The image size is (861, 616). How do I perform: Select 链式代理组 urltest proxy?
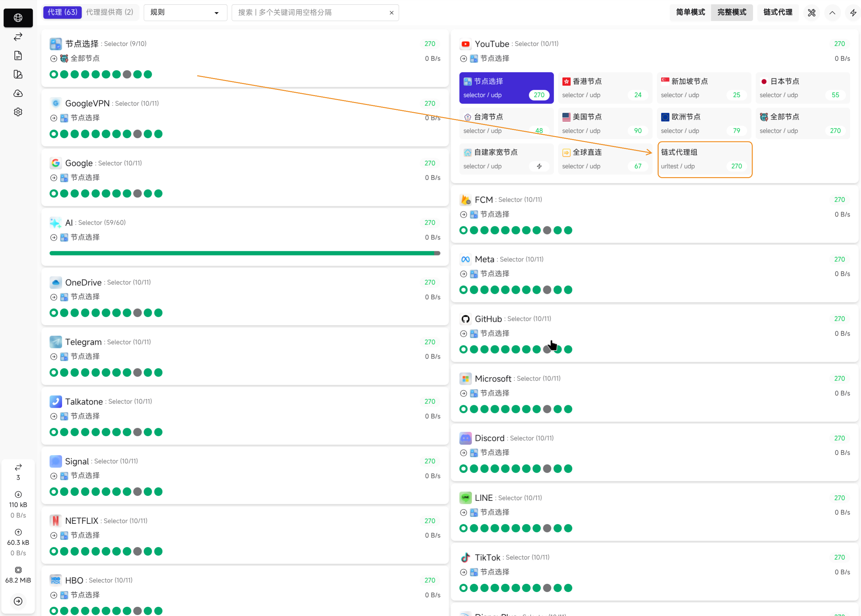705,159
